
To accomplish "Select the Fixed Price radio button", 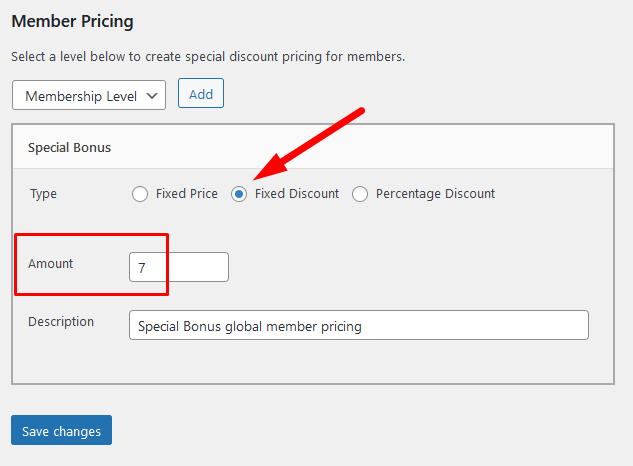I will pyautogui.click(x=140, y=194).
